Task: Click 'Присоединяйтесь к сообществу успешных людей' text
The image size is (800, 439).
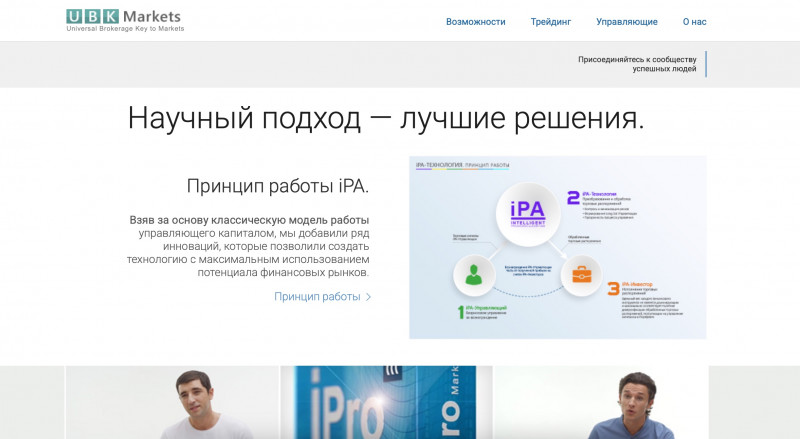Action: [x=637, y=64]
